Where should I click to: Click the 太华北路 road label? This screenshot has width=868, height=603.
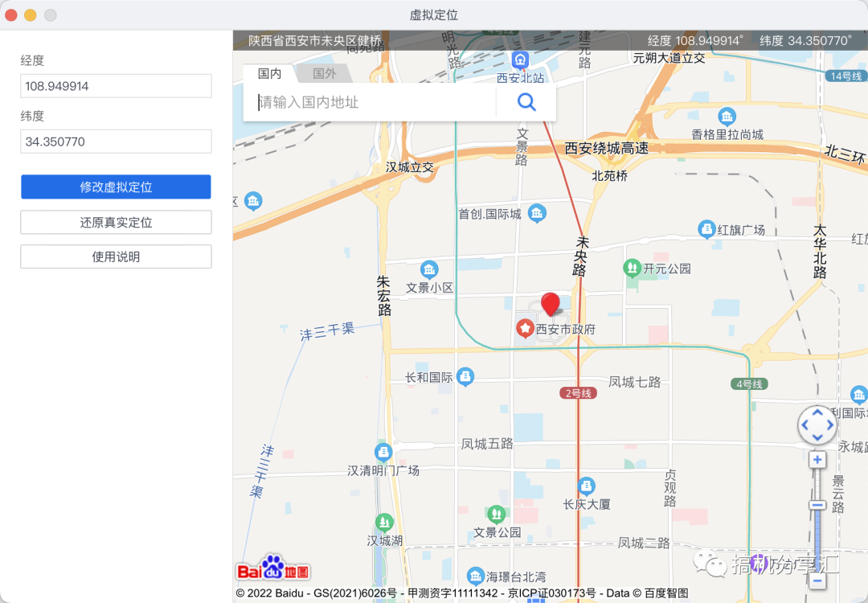pyautogui.click(x=820, y=252)
